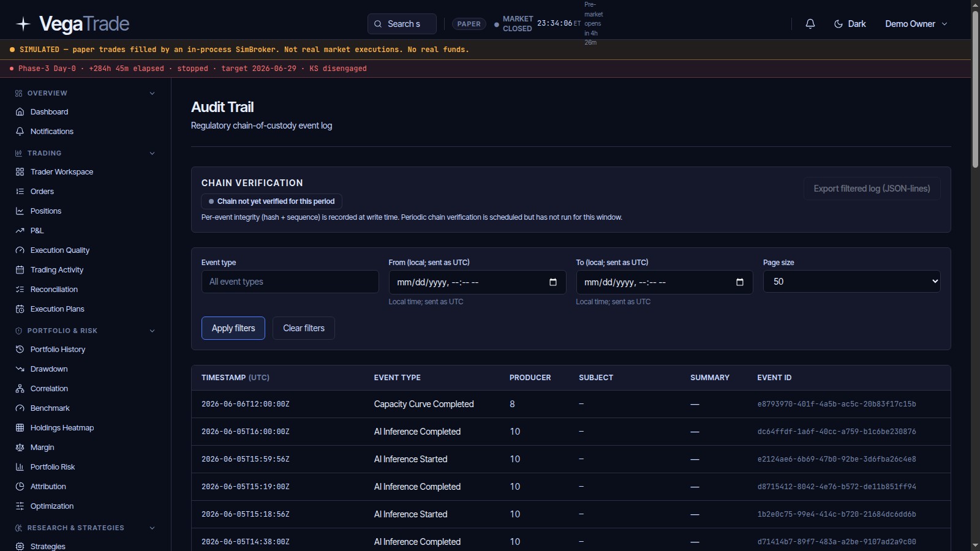The height and width of the screenshot is (551, 980).
Task: Click the page vertical scrollbar thumb
Action: pyautogui.click(x=975, y=89)
